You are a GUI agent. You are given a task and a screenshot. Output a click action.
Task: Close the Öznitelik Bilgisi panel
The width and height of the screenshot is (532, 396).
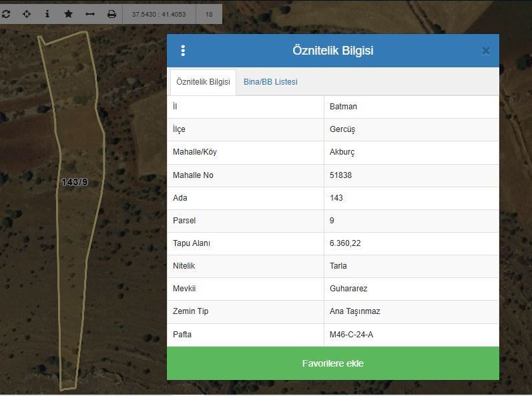click(x=485, y=51)
